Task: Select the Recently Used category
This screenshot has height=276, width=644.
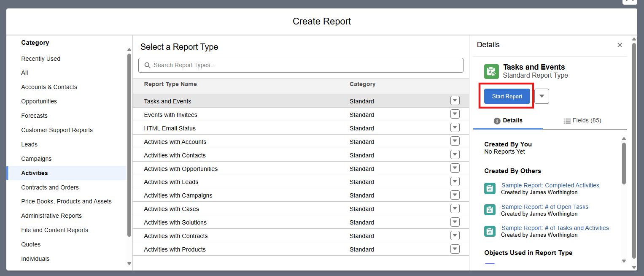Action: (x=40, y=59)
